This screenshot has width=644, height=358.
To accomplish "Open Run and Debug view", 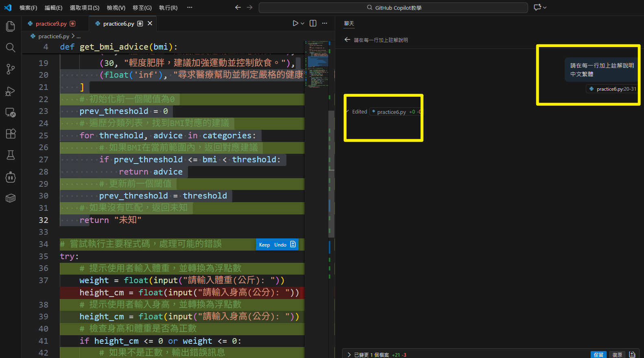I will (11, 91).
